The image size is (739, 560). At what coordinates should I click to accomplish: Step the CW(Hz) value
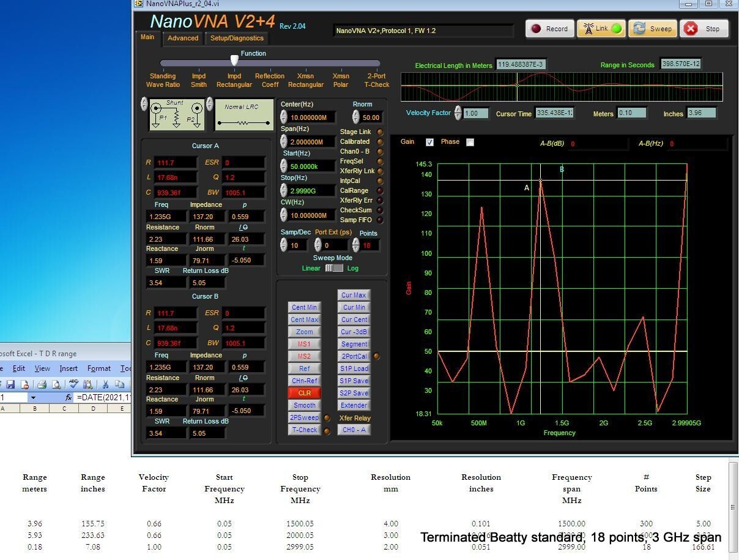coord(283,215)
